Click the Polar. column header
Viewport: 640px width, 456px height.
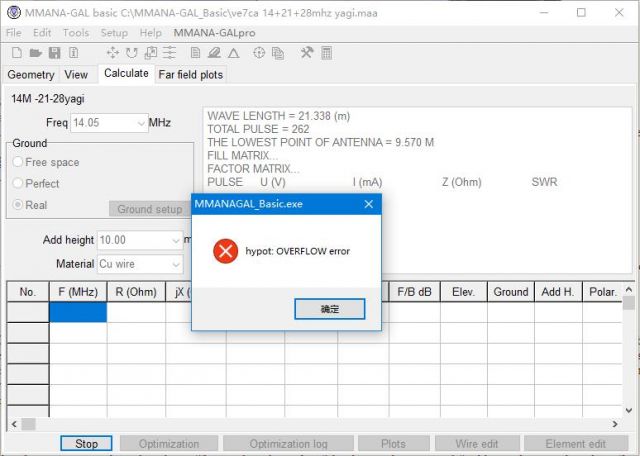[603, 292]
